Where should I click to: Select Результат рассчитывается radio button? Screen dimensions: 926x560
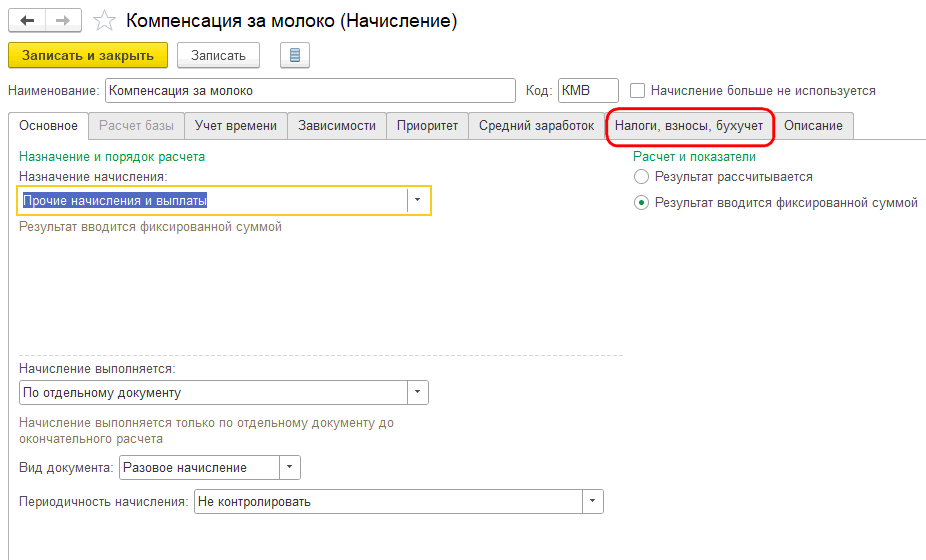pyautogui.click(x=641, y=177)
